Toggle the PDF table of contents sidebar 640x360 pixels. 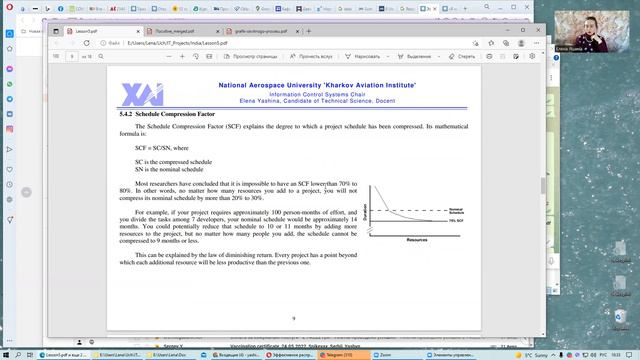click(56, 56)
